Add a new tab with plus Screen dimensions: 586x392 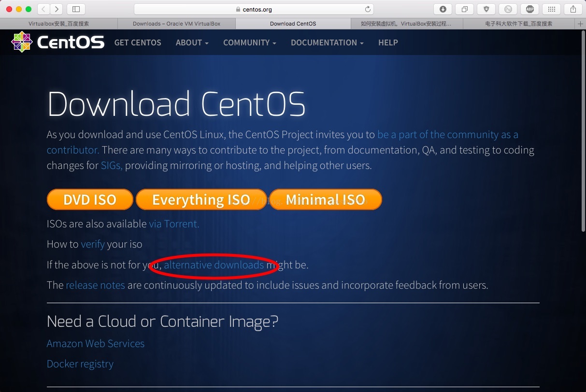coord(580,24)
